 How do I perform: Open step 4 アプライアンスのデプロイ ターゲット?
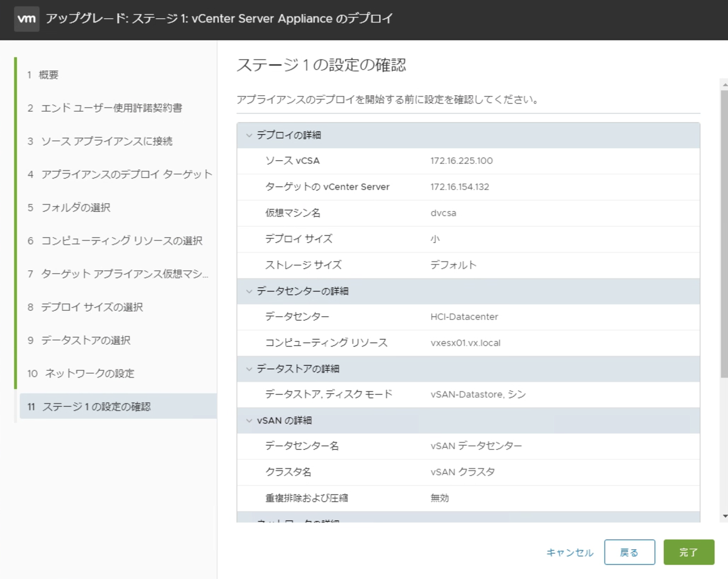click(x=112, y=174)
